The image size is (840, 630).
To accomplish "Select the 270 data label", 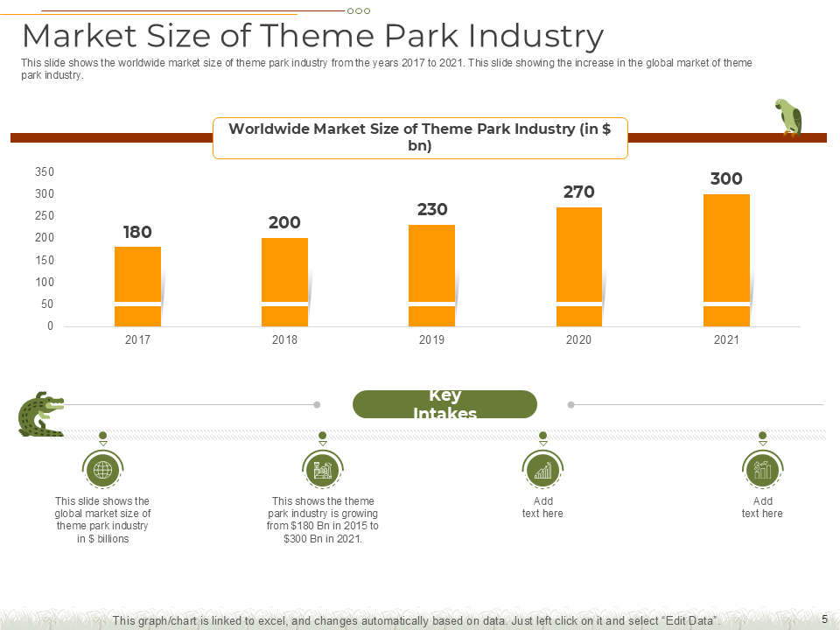I will 579,192.
